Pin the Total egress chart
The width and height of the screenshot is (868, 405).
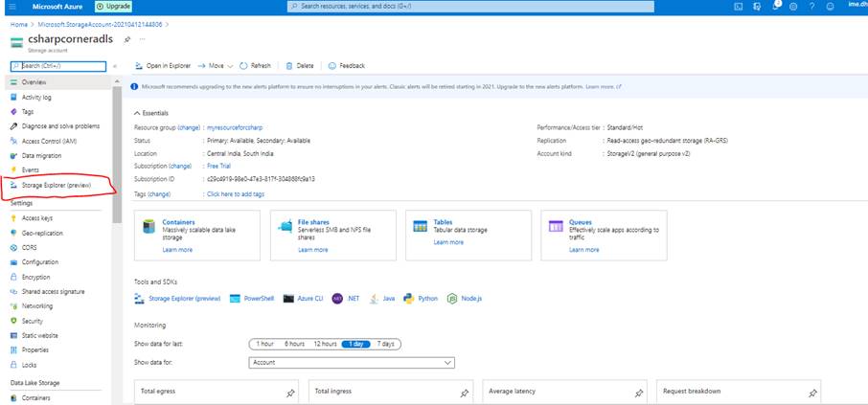[290, 393]
